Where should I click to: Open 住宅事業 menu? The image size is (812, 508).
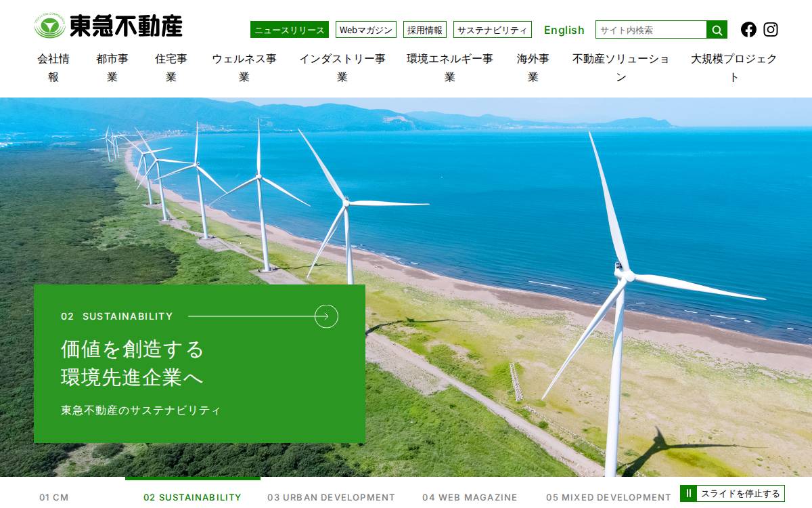(x=171, y=68)
